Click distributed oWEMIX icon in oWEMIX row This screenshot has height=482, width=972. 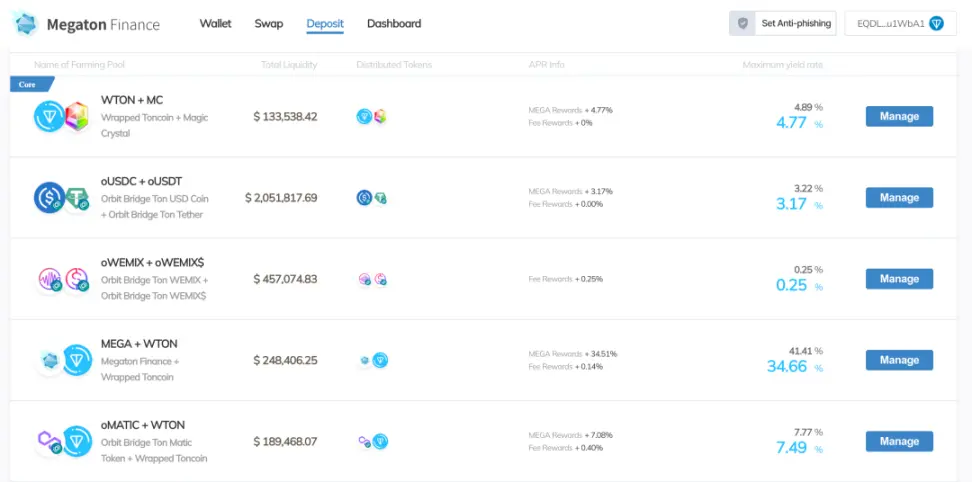[x=365, y=279]
